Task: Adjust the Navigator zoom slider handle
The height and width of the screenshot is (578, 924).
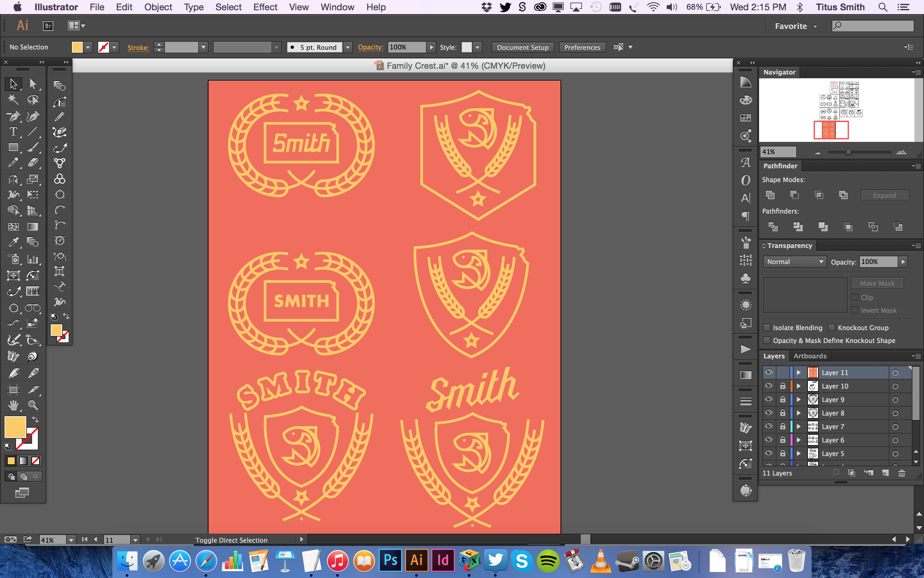Action: [848, 152]
